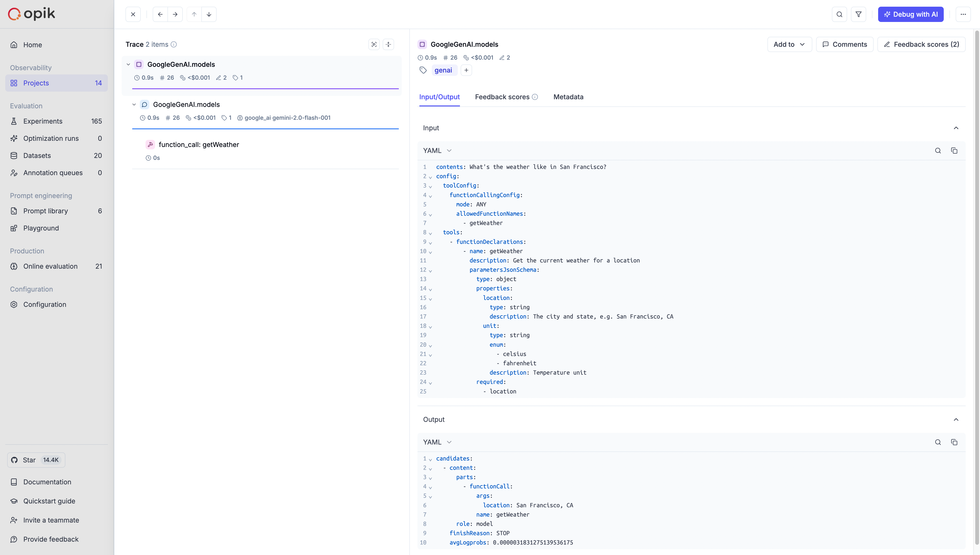Click the genai tag label

[443, 70]
